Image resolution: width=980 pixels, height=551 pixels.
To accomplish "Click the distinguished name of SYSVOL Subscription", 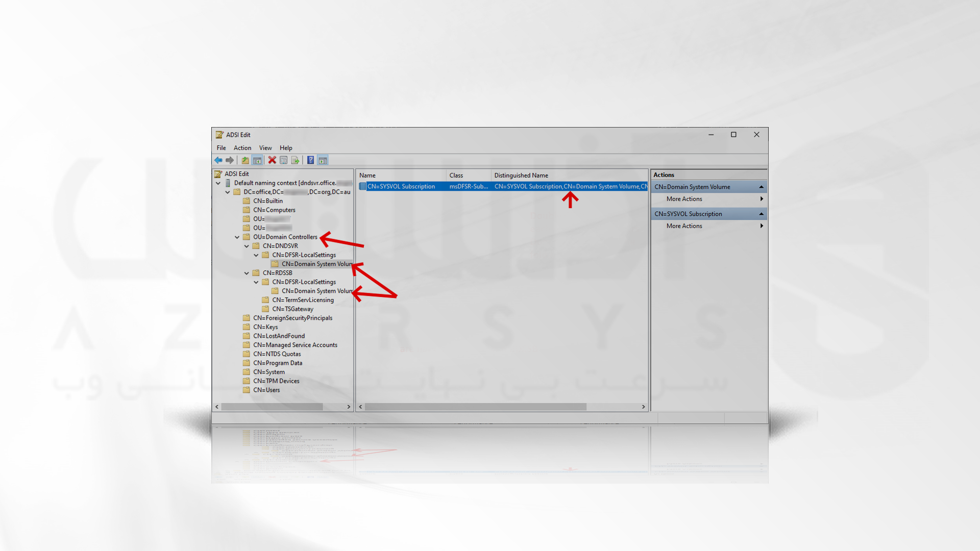I will click(570, 187).
